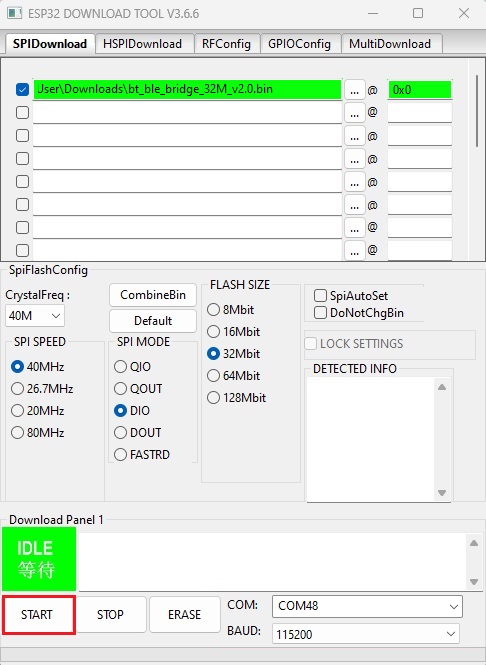Browse for file in the first row
Screen dimensions: 486x665
coord(355,90)
